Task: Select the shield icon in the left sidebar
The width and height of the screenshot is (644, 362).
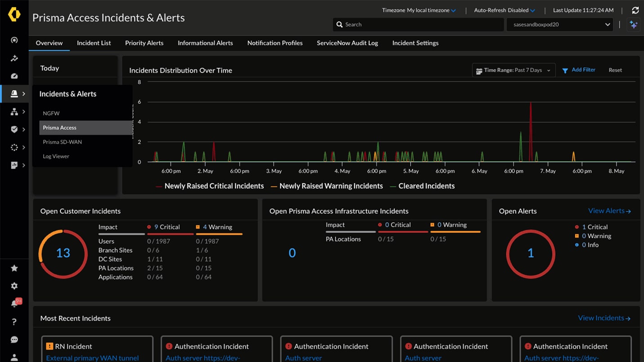Action: point(15,129)
